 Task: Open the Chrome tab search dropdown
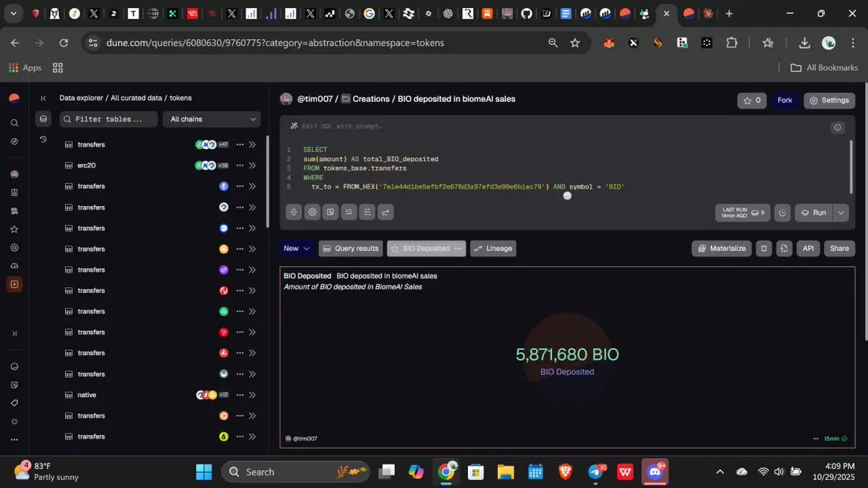[x=13, y=13]
